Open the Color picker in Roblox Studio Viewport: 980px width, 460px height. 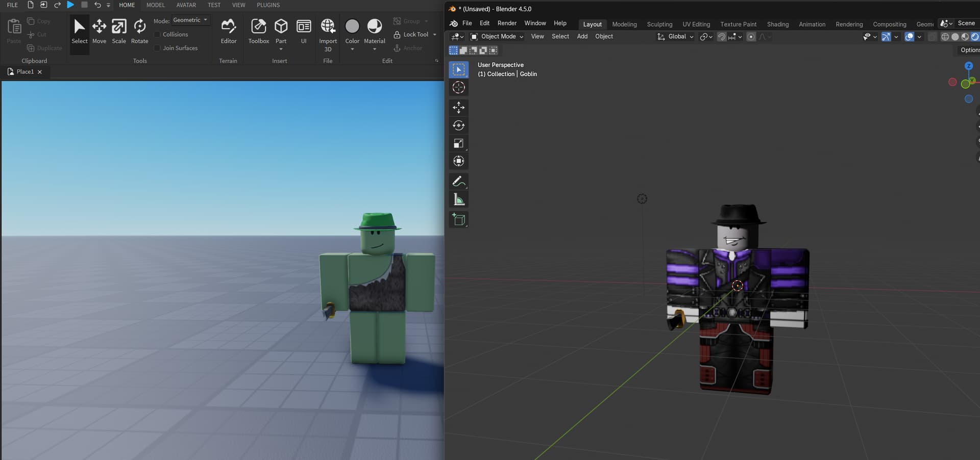point(352,31)
